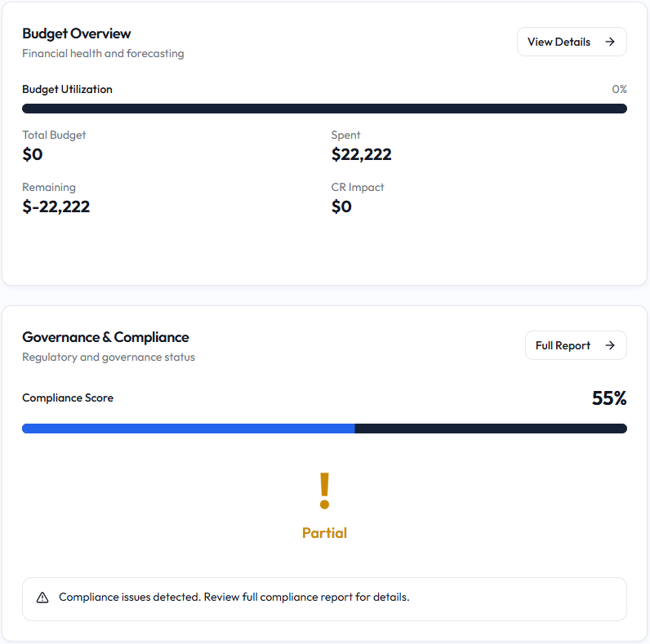Click the orange exclamation mark icon
Screen dimensions: 650x644
[x=324, y=491]
